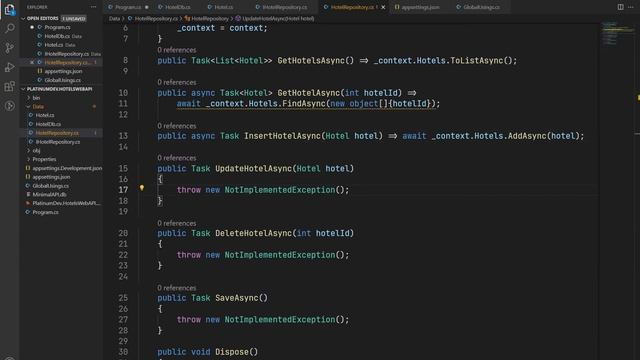Open GlobalUsings.cs in Open Editors list
Viewport: 640px width, 360px height.
(61, 80)
